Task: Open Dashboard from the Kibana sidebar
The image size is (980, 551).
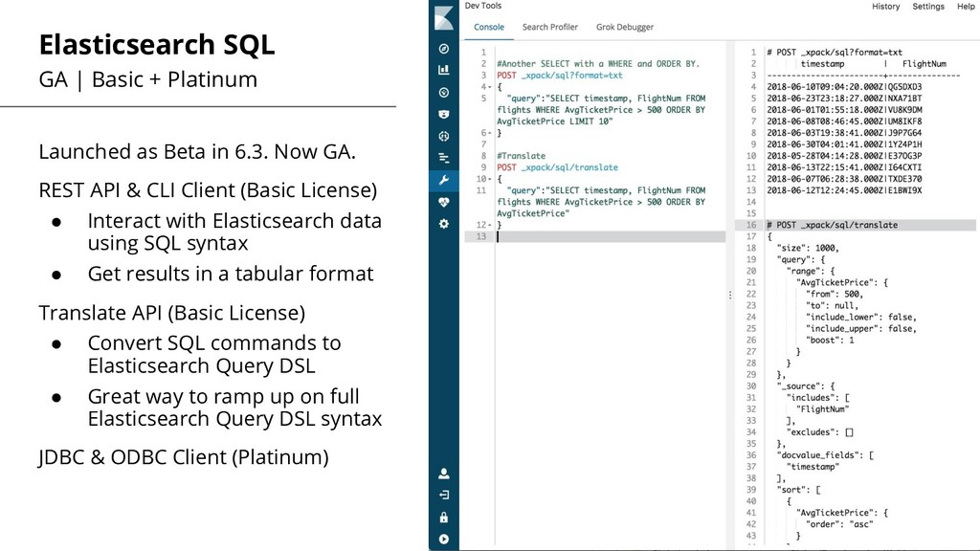Action: click(x=444, y=93)
